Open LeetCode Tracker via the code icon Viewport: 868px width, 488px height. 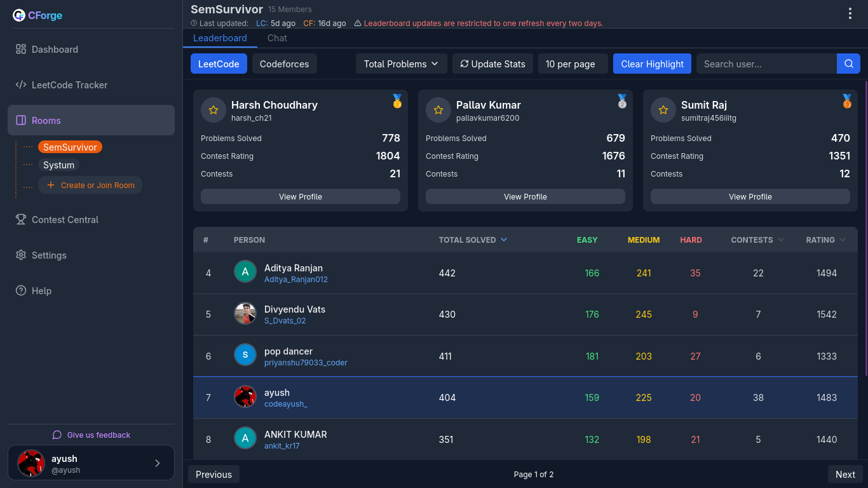20,85
